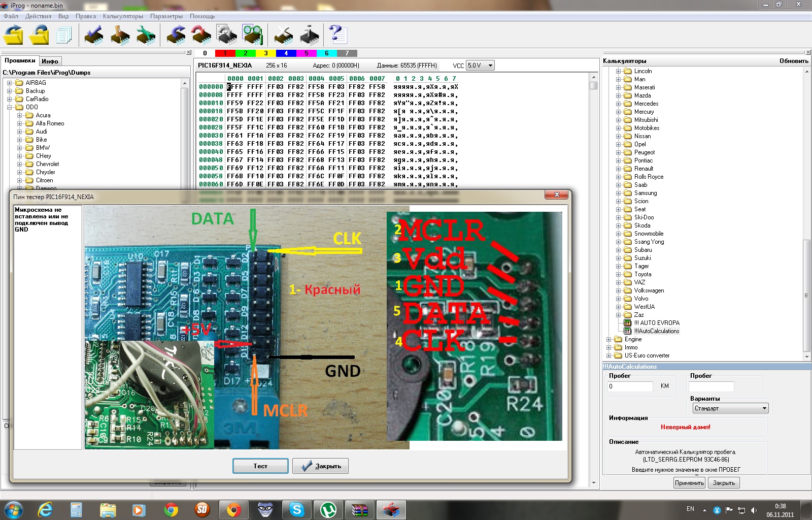Open the Параметры menu
Viewport: 812px width, 520px height.
(x=166, y=16)
